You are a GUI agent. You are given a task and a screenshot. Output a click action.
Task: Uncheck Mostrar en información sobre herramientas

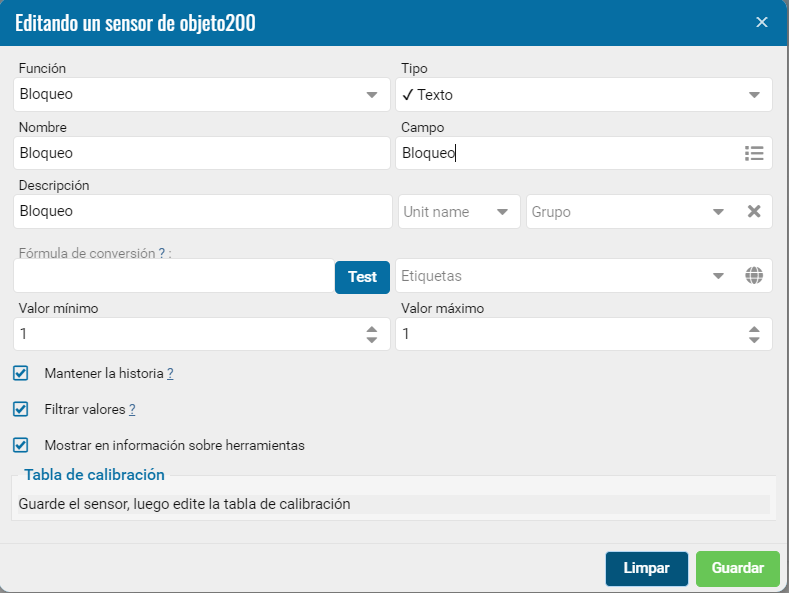[21, 445]
